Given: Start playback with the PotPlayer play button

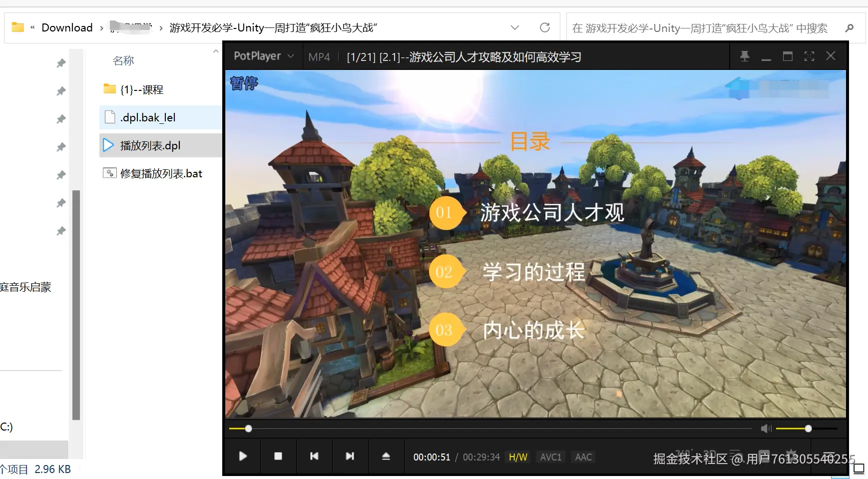Looking at the screenshot, I should pyautogui.click(x=243, y=456).
